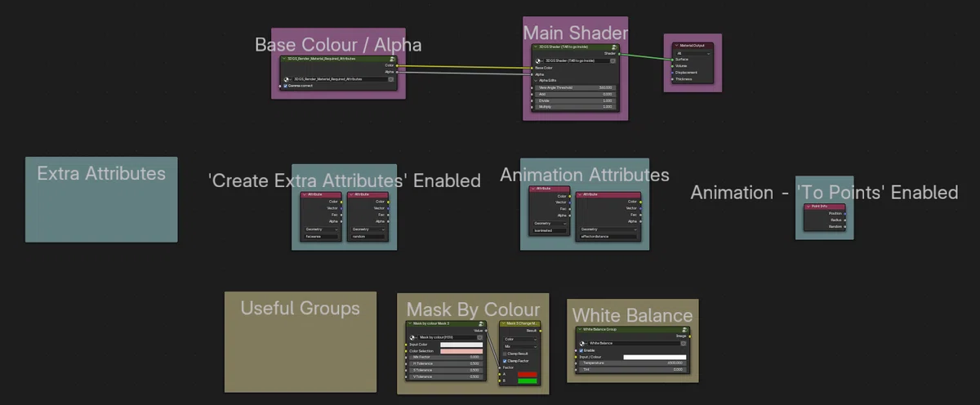Screen dimensions: 980x405
Task: Enable the Clamp Result checkbox
Action: pos(505,354)
